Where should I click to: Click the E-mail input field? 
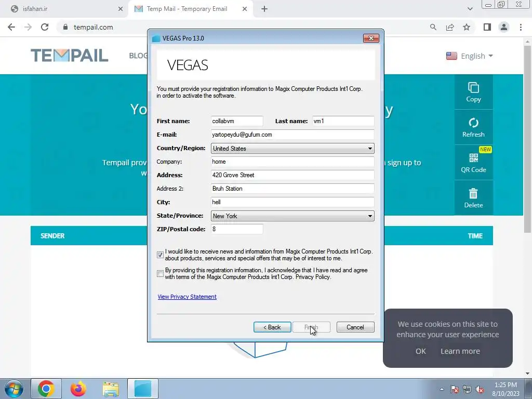coord(292,135)
